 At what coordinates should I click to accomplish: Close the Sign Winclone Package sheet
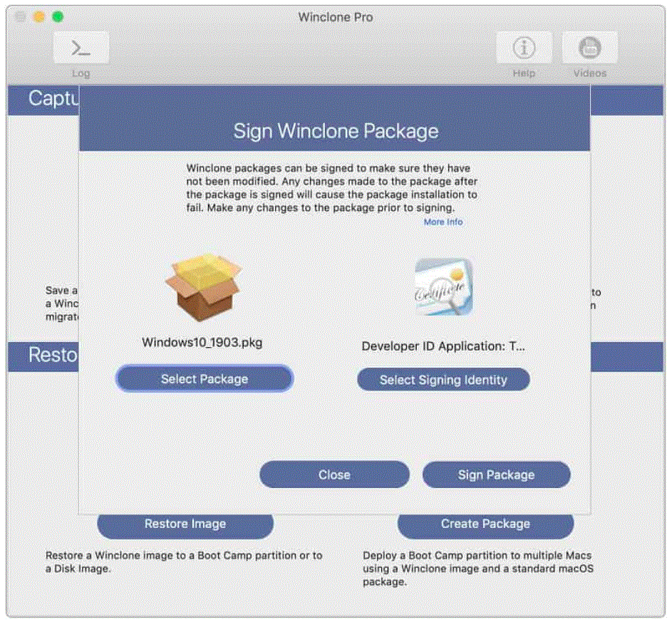point(334,475)
